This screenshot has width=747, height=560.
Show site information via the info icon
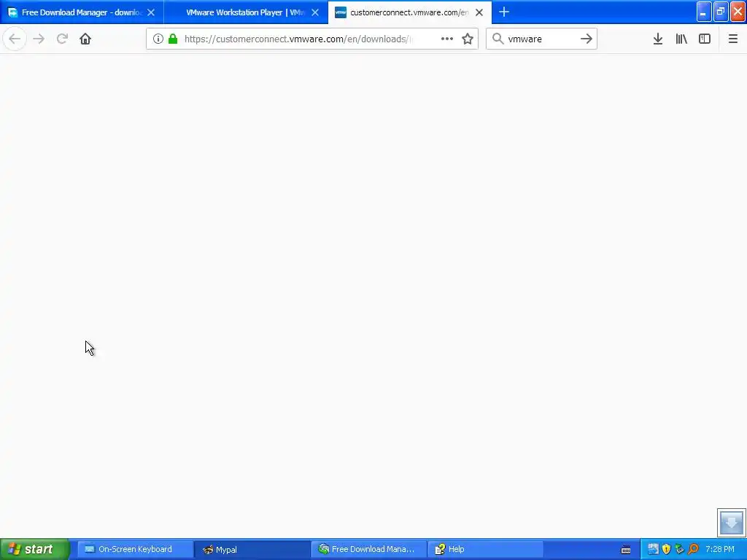pyautogui.click(x=158, y=39)
